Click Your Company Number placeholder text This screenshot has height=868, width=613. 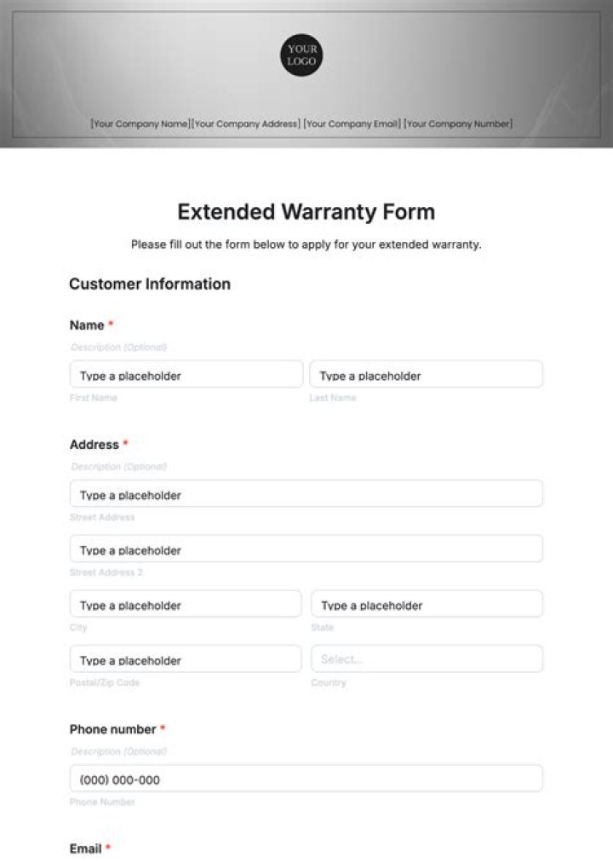click(458, 124)
